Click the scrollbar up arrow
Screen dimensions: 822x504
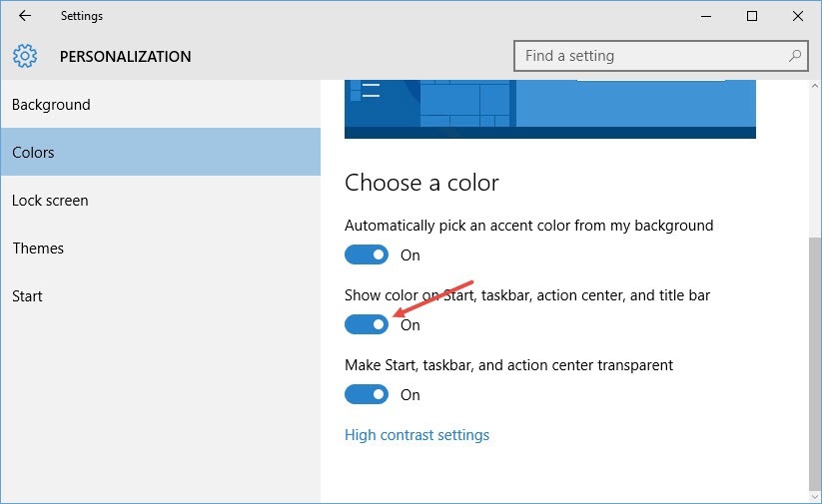[815, 86]
